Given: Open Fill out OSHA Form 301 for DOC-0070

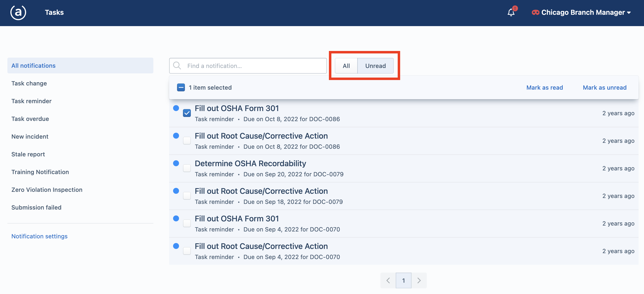Looking at the screenshot, I should tap(237, 219).
